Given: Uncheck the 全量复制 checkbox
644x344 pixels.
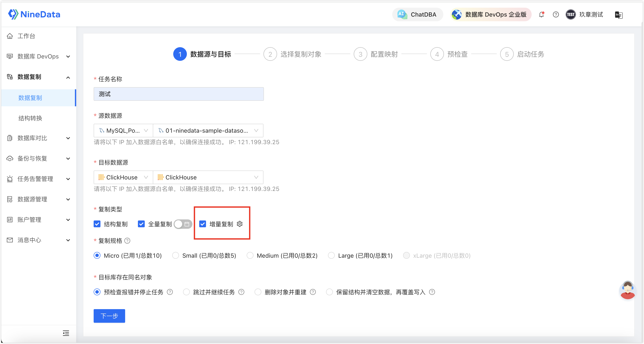Looking at the screenshot, I should (141, 224).
